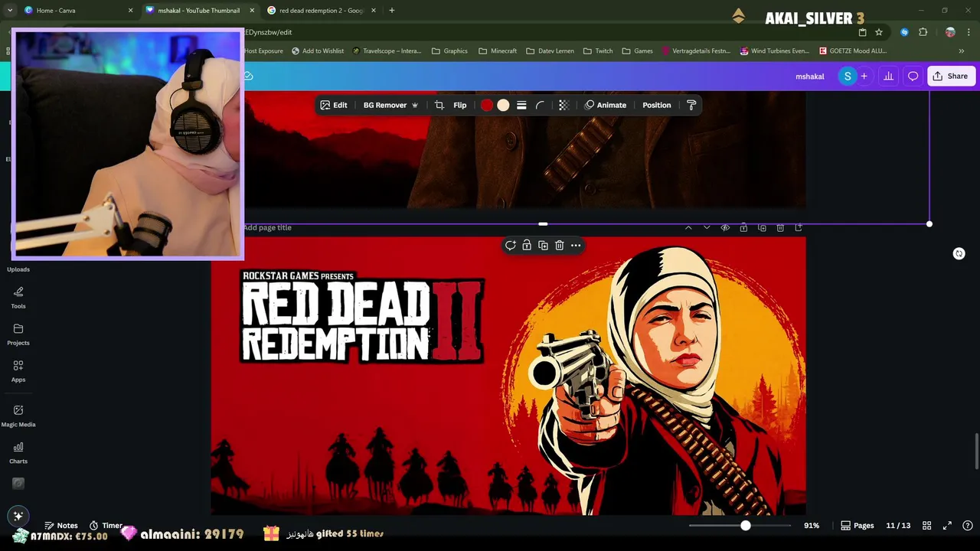The width and height of the screenshot is (980, 551).
Task: Delete the page with header trash icon
Action: coord(780,227)
